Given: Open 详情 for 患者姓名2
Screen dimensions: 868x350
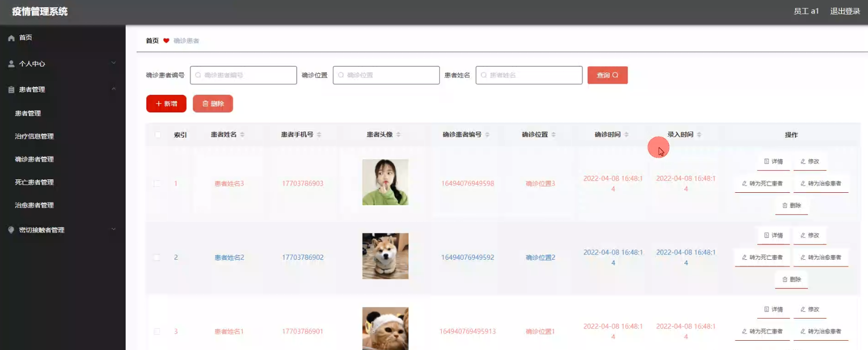Looking at the screenshot, I should pos(773,236).
